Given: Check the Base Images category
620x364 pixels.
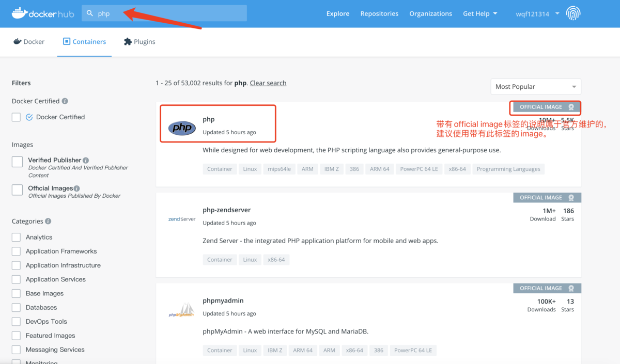Looking at the screenshot, I should (x=17, y=293).
